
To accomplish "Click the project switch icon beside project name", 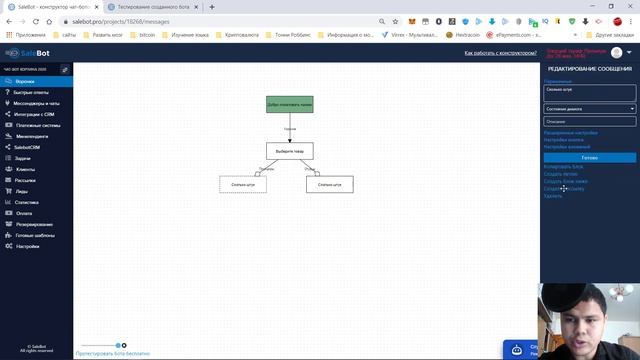I will pyautogui.click(x=64, y=70).
